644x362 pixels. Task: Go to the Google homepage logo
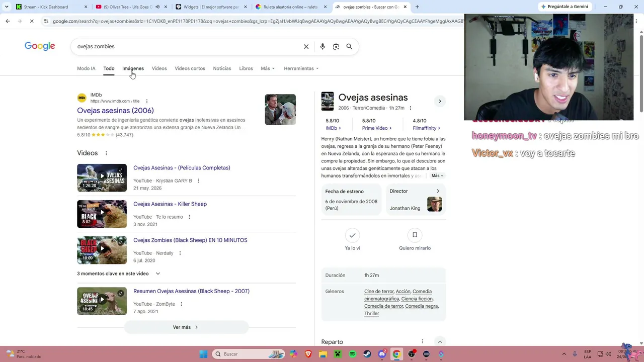click(x=40, y=46)
